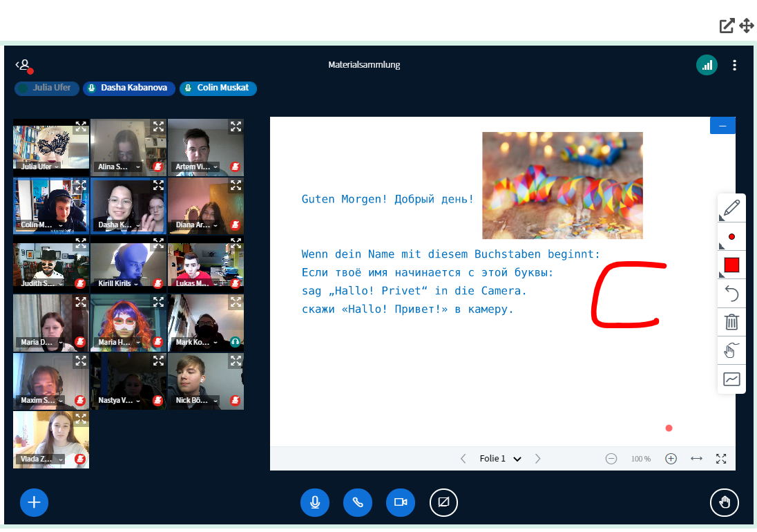
Task: Zoom in on the presentation
Action: tap(671, 459)
